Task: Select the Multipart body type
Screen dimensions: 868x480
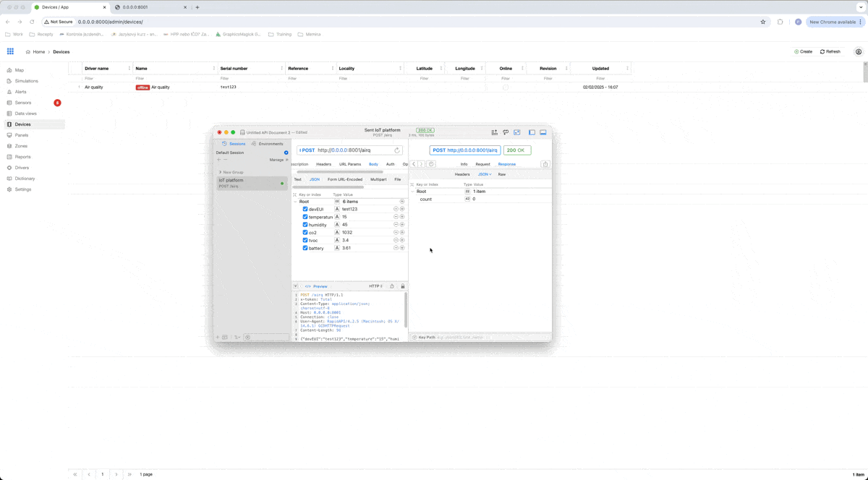Action: 378,179
